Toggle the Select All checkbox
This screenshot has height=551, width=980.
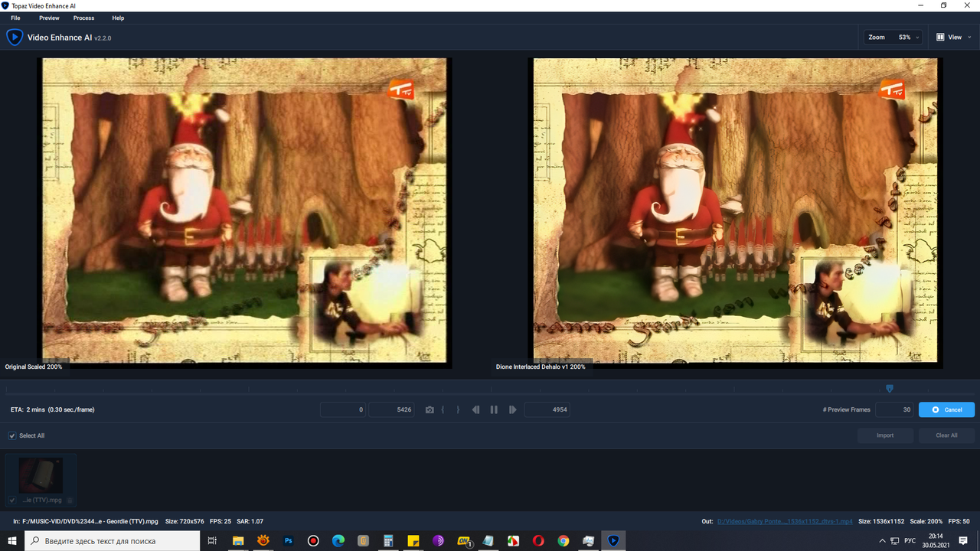tap(12, 435)
